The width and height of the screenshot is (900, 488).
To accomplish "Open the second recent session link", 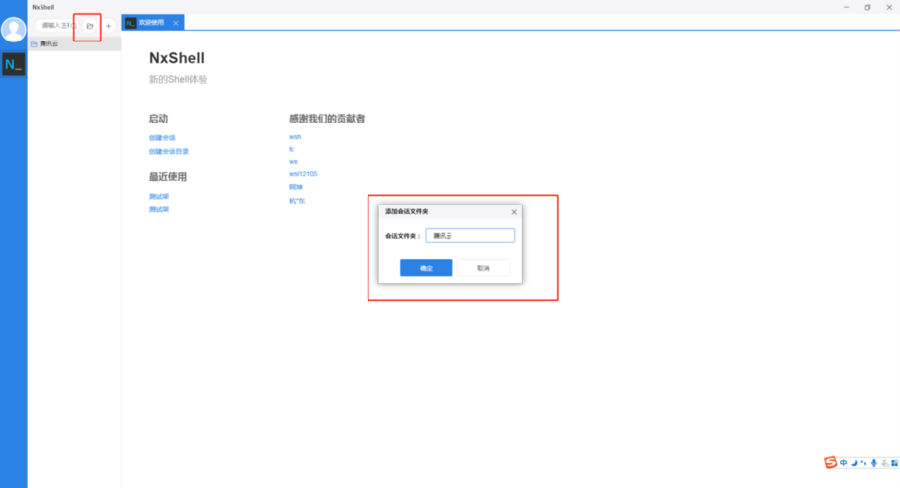I will 159,210.
